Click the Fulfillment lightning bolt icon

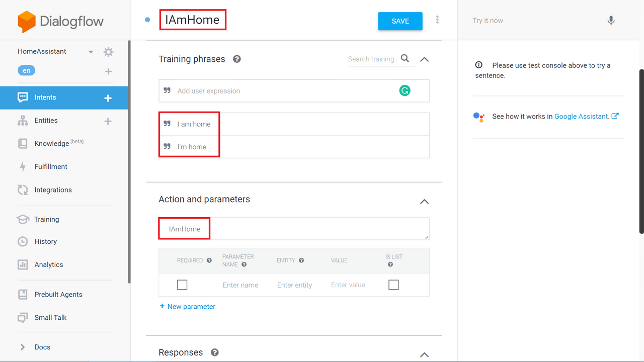(23, 167)
